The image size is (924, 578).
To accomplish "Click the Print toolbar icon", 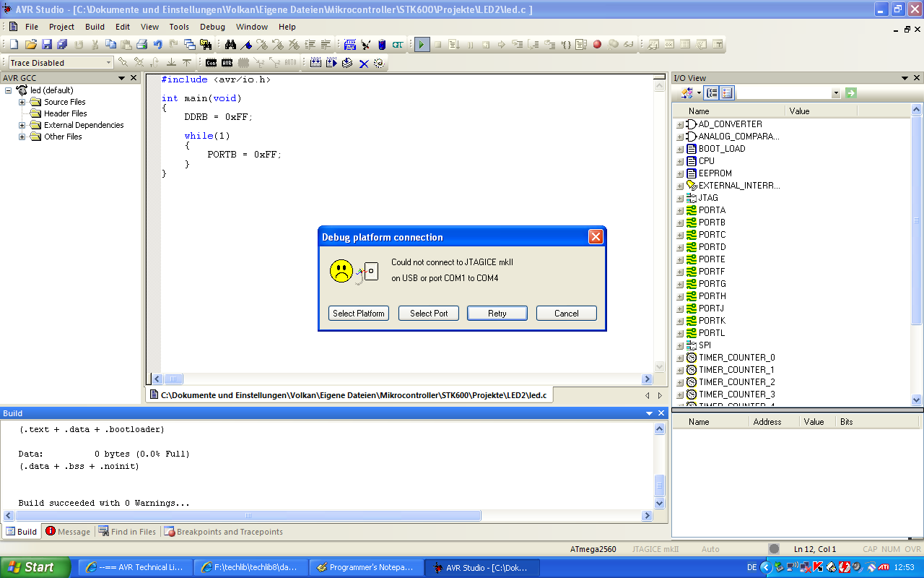I will (142, 45).
